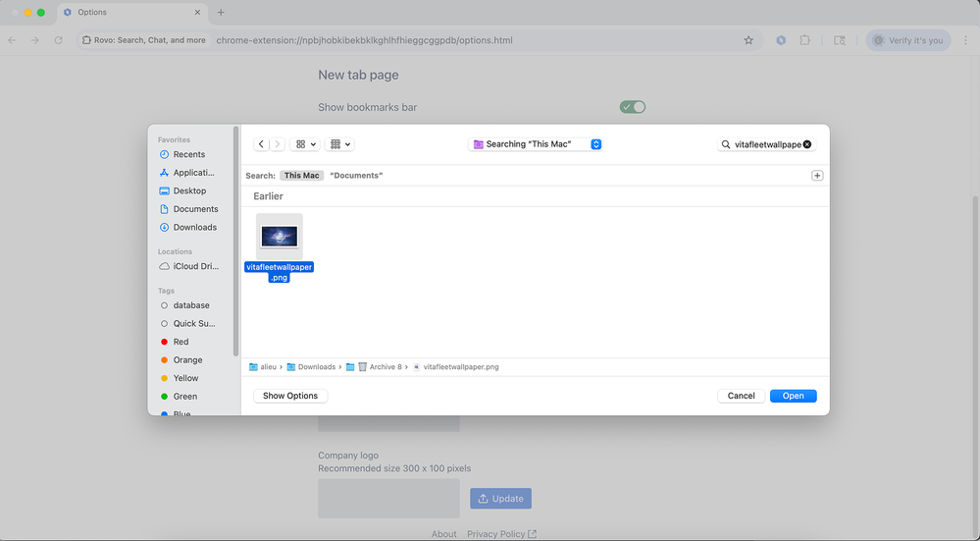Open group-by grid dropdown
Viewport: 980px width, 541px height.
point(339,144)
